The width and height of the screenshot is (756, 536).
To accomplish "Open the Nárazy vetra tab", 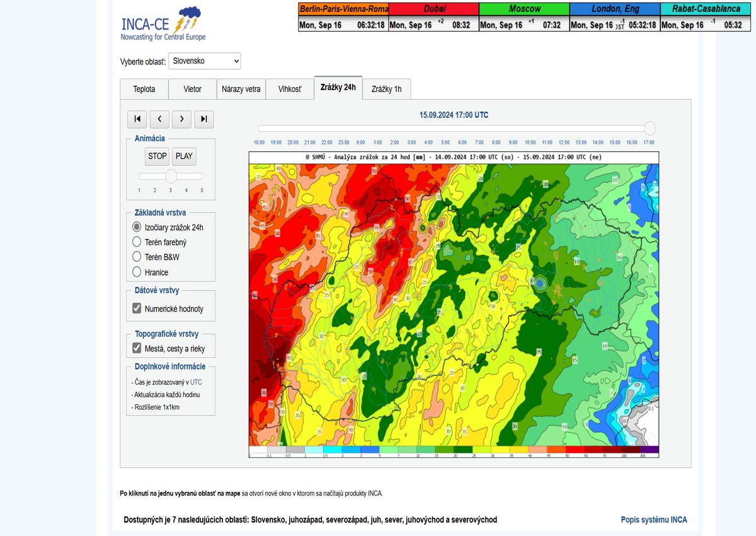I will click(241, 89).
